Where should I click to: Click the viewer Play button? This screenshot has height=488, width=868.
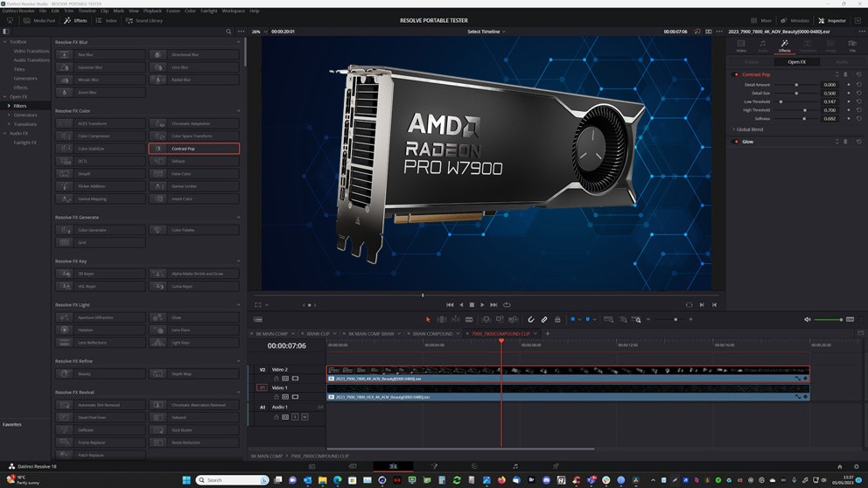tap(483, 305)
